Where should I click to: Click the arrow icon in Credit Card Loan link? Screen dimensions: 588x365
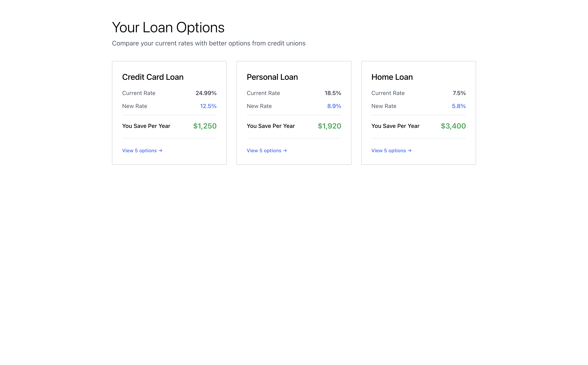click(x=160, y=151)
